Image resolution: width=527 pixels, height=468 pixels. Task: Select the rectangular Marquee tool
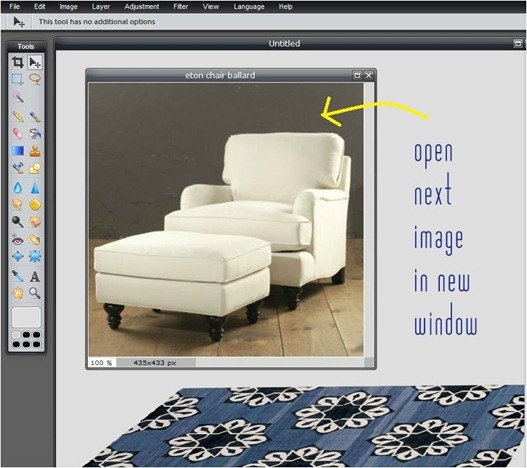[x=18, y=79]
